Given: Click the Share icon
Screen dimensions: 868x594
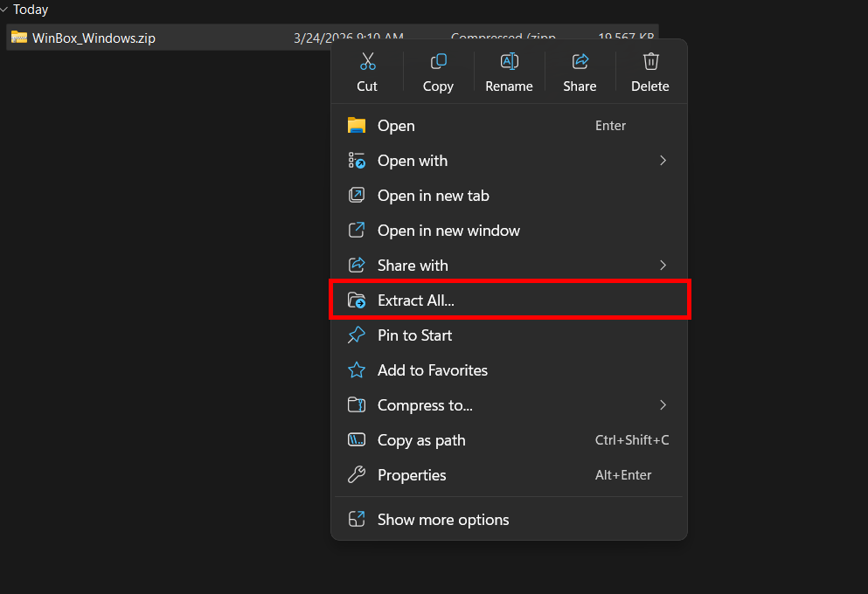Looking at the screenshot, I should pyautogui.click(x=580, y=61).
